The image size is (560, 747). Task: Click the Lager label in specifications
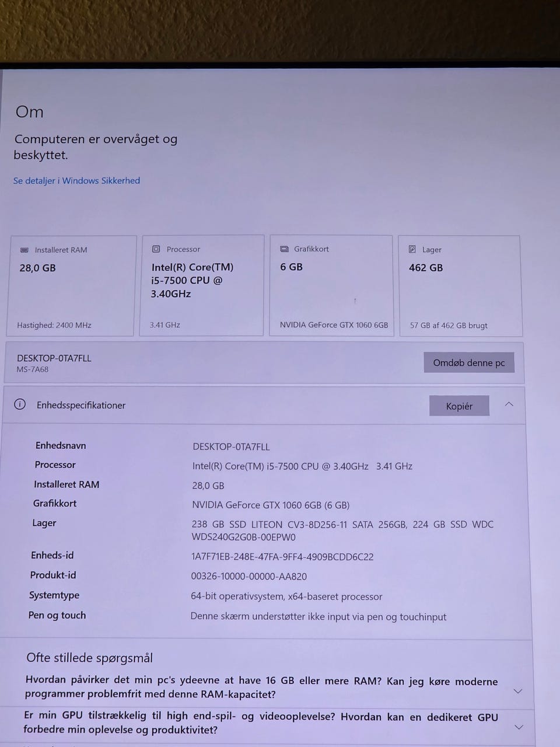coord(44,523)
